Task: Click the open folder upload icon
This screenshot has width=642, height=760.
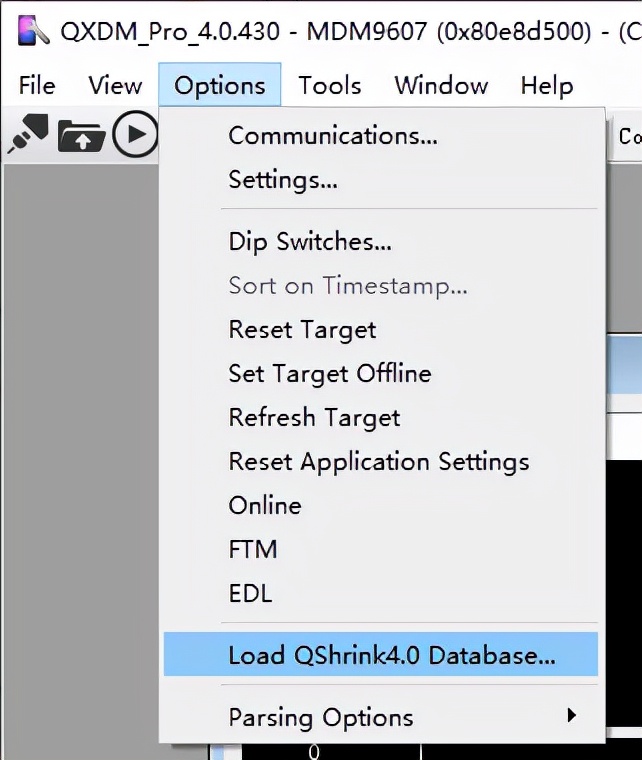Action: pos(81,136)
